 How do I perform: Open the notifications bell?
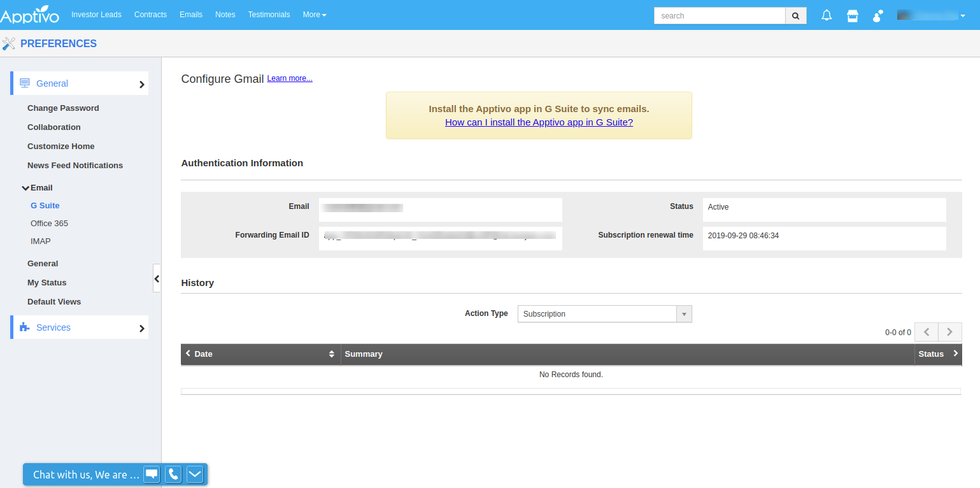pyautogui.click(x=827, y=15)
